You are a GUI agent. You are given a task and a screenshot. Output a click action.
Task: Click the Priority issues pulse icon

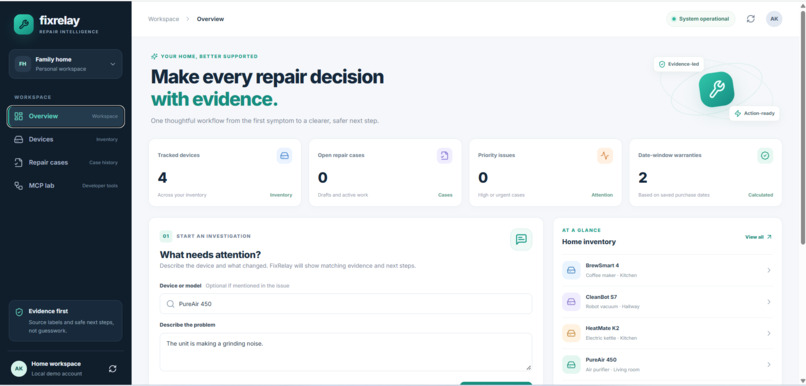coord(605,156)
